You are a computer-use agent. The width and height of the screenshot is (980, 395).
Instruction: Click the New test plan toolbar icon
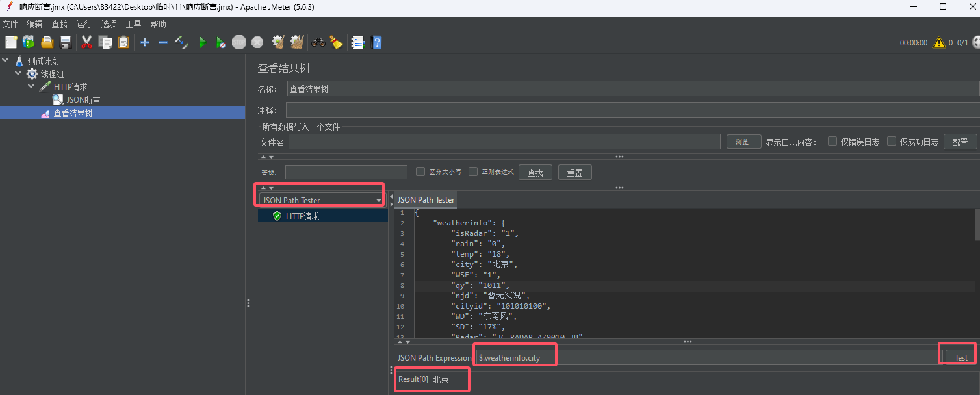[11, 42]
